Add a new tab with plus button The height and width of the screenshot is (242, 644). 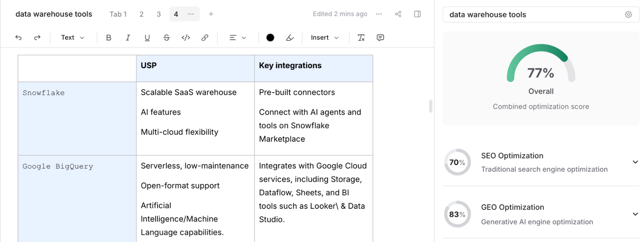(x=211, y=14)
